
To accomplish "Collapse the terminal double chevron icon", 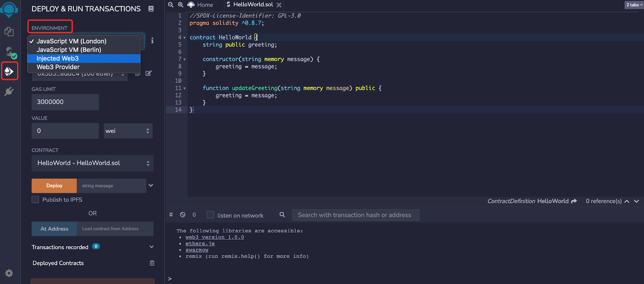I will click(171, 215).
